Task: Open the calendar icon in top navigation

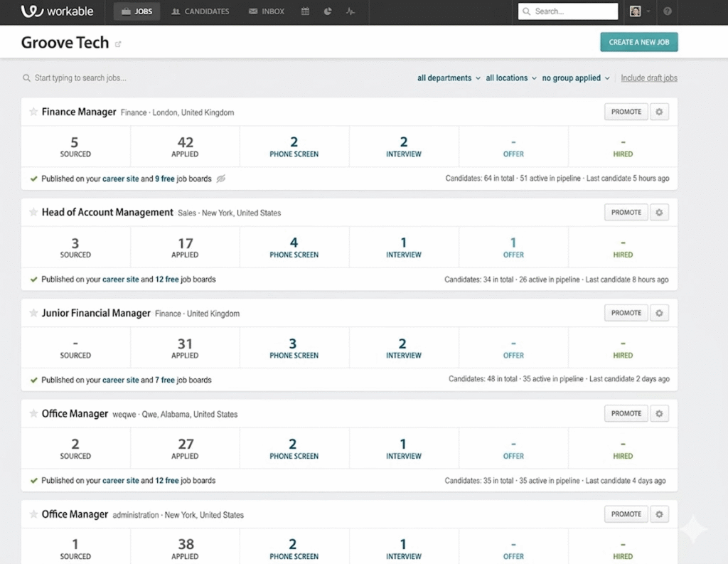Action: click(x=305, y=11)
